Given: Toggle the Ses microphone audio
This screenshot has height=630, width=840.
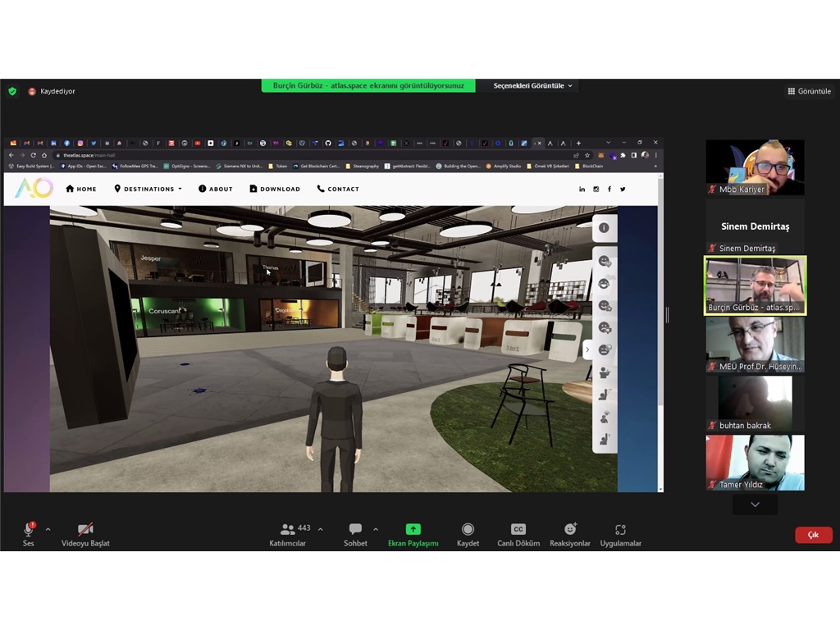Looking at the screenshot, I should tap(29, 535).
